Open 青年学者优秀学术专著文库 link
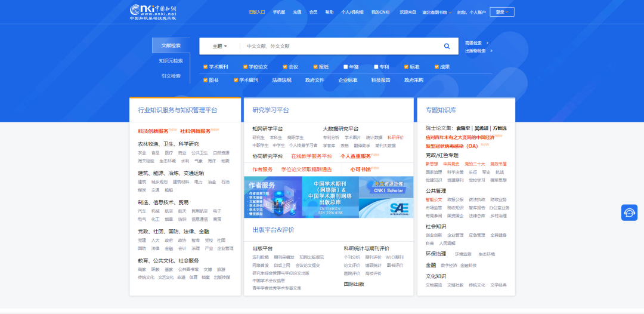Screen dimensions: 644x314 pyautogui.click(x=277, y=288)
